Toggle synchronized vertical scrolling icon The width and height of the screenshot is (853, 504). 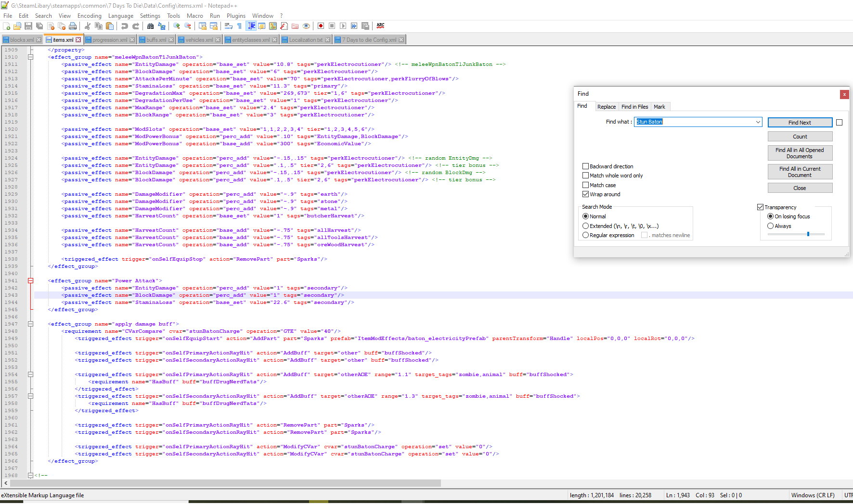click(x=203, y=26)
